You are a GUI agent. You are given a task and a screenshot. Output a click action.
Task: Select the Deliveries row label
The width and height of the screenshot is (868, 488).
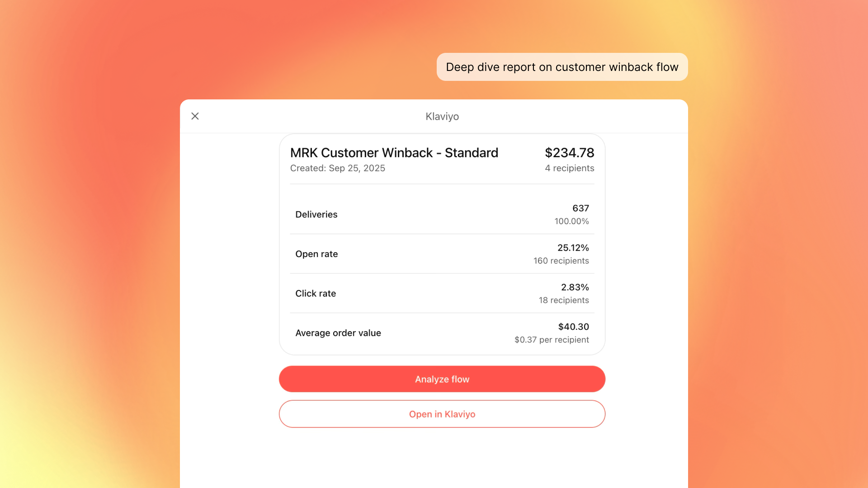pos(316,215)
